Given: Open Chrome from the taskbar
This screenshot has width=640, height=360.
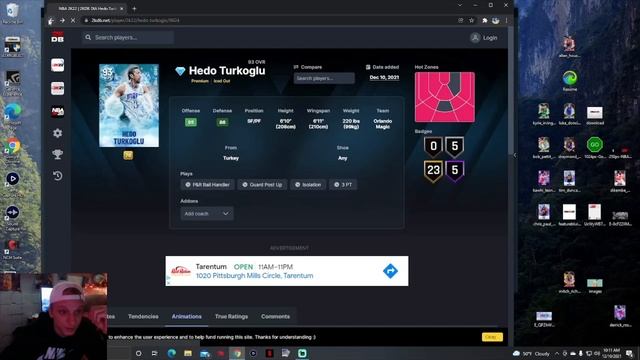Looking at the screenshot, I should 237,353.
